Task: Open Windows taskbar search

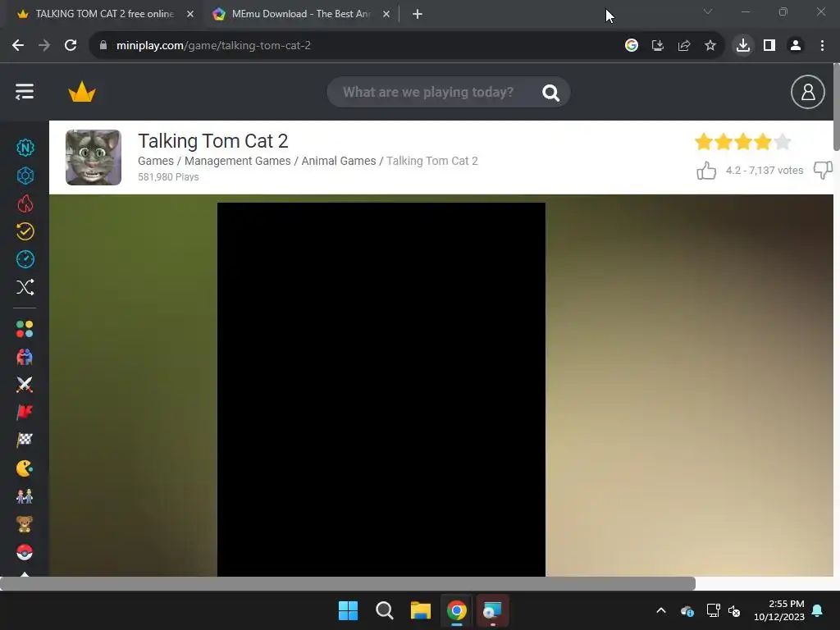Action: (384, 610)
